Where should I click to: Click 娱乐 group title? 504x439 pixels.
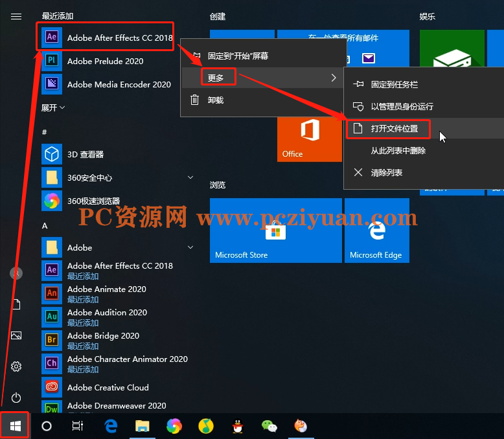(x=427, y=16)
